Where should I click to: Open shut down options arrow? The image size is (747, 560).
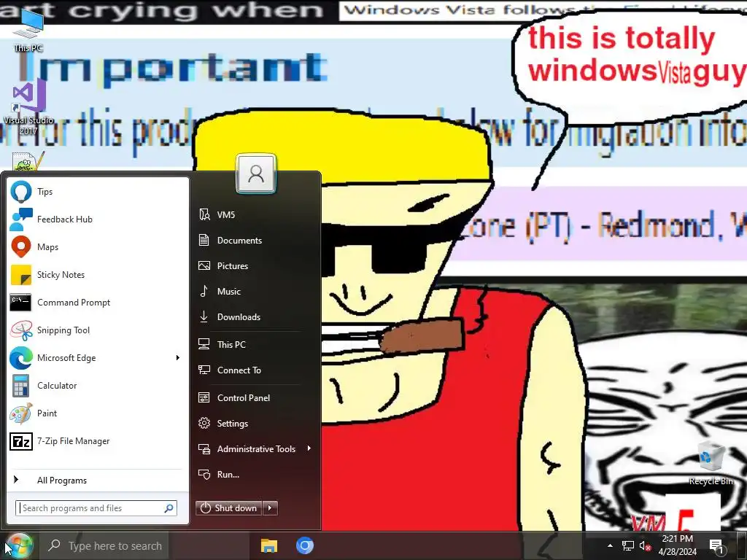click(270, 508)
